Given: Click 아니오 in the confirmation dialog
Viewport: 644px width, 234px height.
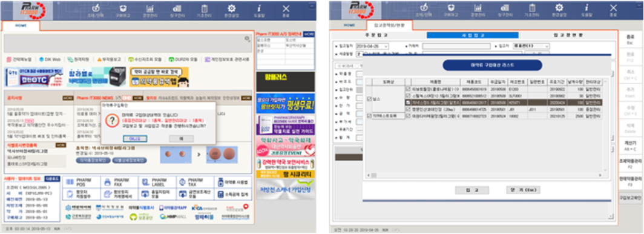Looking at the screenshot, I should pos(135,138).
